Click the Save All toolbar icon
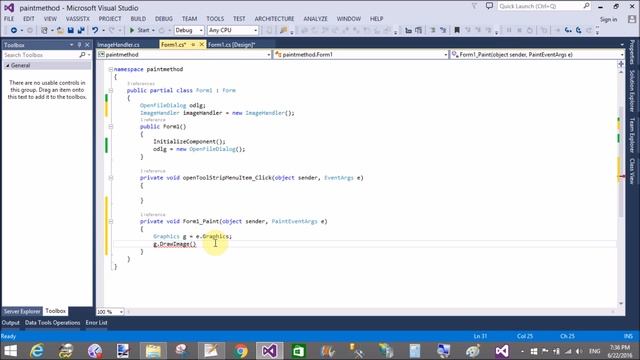Screen dimensions: 640x360 (x=81, y=30)
